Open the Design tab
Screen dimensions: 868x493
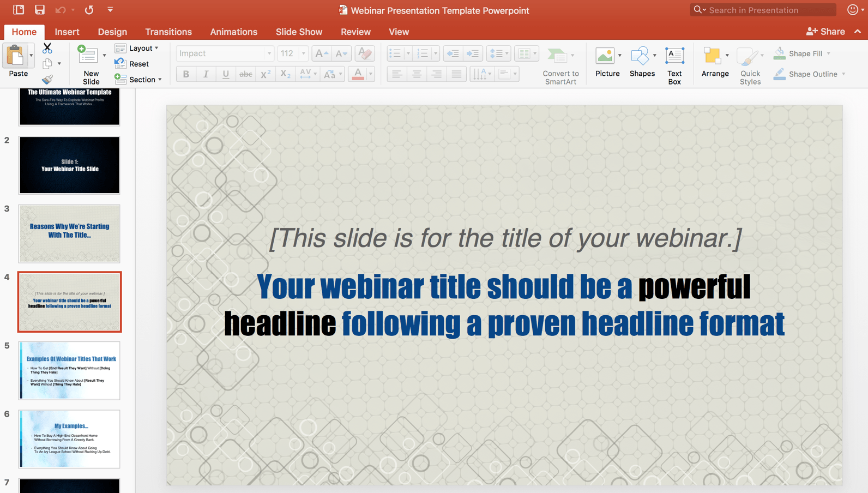(112, 32)
